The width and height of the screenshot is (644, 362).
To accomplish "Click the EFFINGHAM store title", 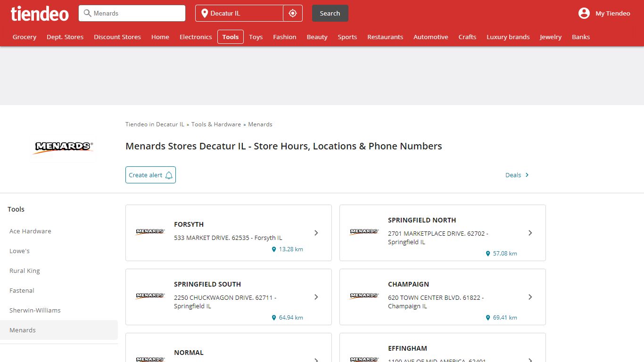I will point(407,348).
